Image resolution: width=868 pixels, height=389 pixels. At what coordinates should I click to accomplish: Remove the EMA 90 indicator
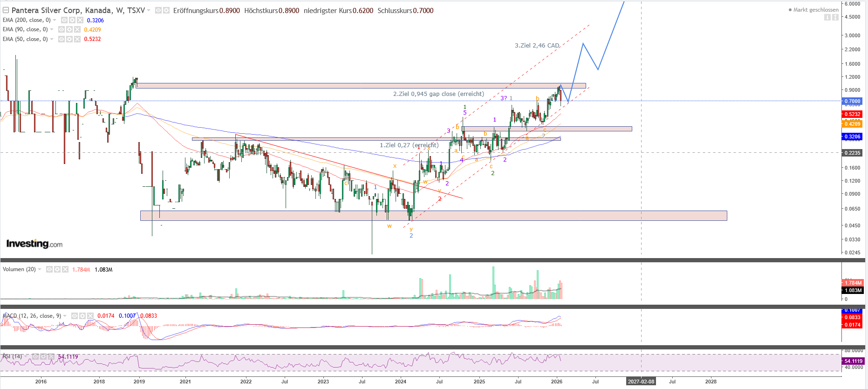coord(77,29)
